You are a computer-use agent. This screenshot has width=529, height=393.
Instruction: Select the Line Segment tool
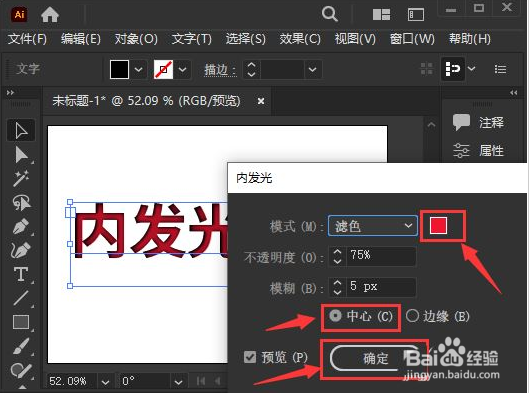[21, 298]
